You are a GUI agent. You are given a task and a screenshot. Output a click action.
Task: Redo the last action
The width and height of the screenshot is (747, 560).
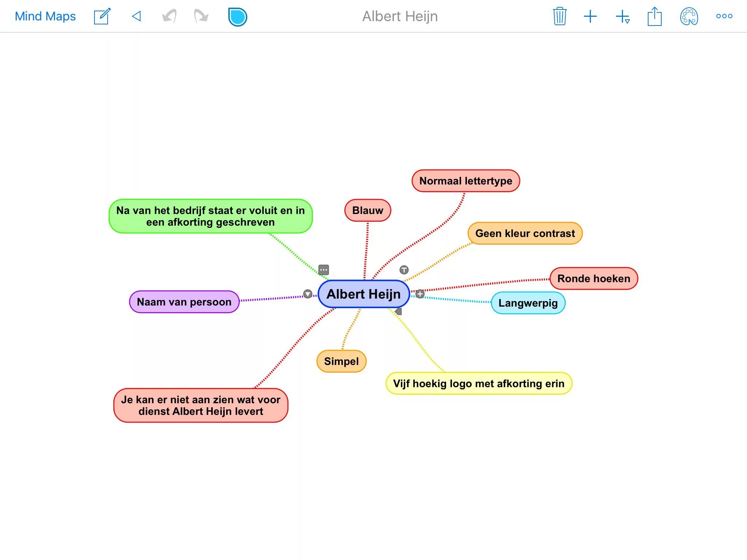pyautogui.click(x=201, y=16)
